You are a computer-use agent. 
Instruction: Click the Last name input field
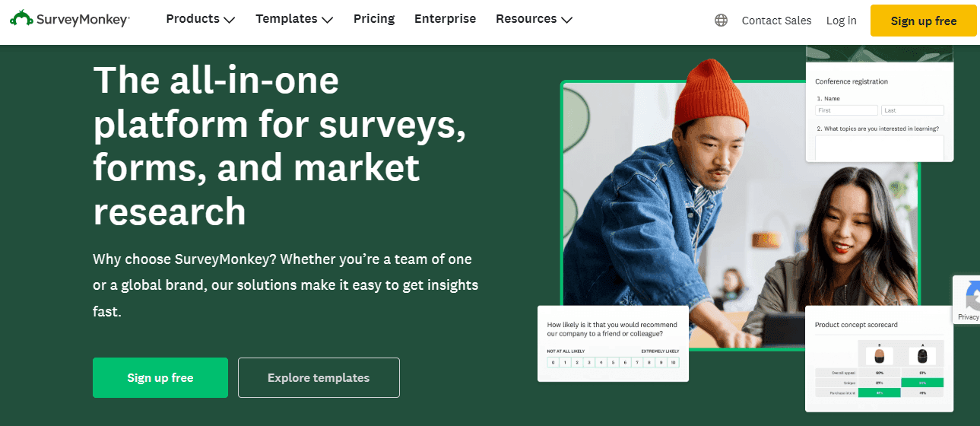(x=913, y=110)
